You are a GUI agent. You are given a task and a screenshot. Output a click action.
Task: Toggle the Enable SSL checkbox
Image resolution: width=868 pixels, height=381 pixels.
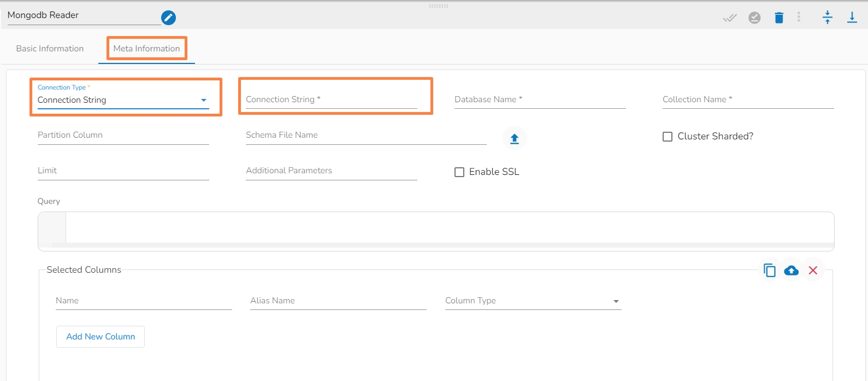(x=459, y=172)
